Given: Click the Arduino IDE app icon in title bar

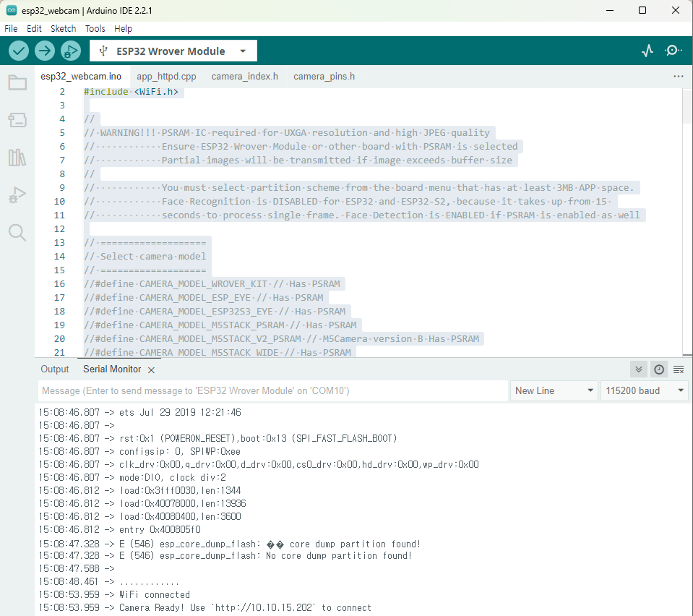Looking at the screenshot, I should coord(12,10).
